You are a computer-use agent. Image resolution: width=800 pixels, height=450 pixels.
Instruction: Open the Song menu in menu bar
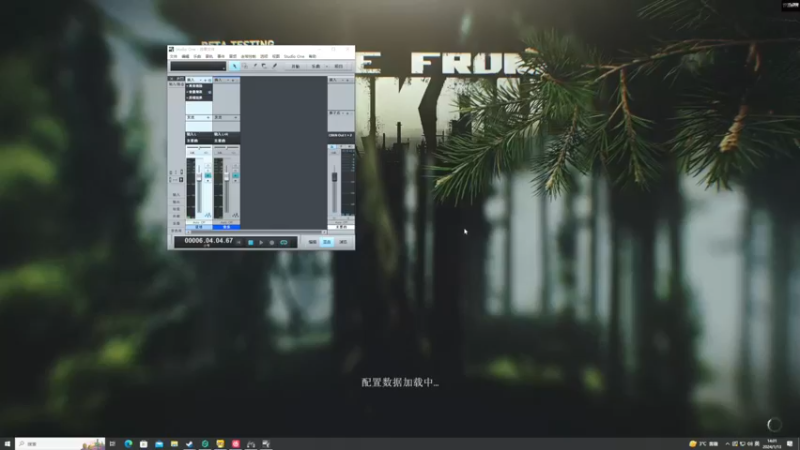tap(197, 56)
